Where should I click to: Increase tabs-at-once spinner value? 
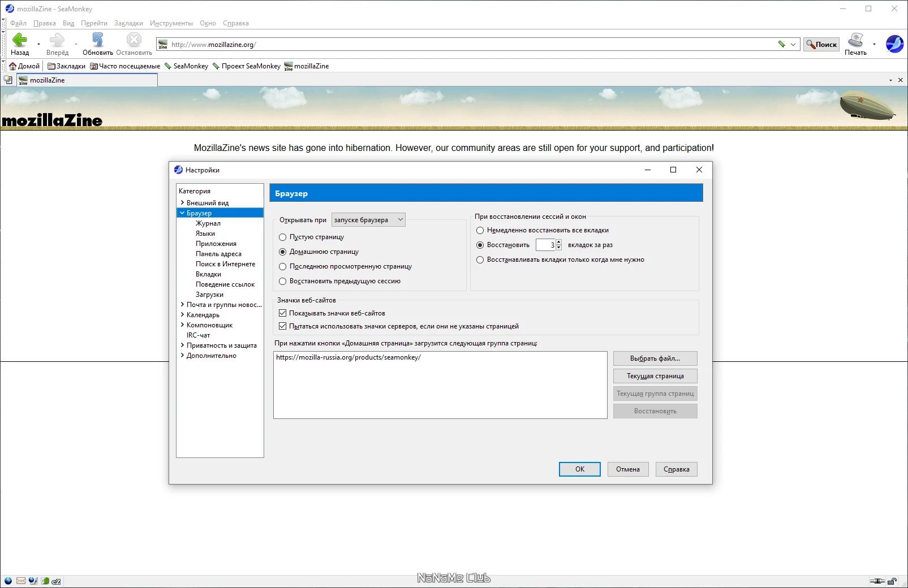click(x=558, y=242)
